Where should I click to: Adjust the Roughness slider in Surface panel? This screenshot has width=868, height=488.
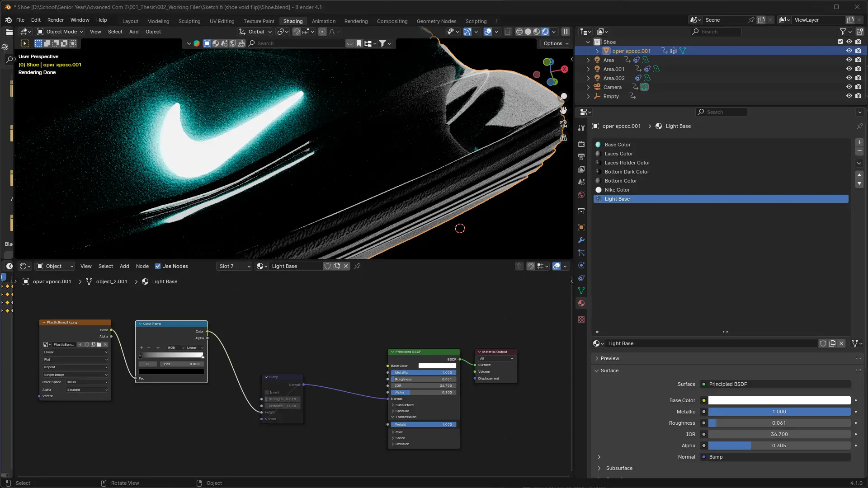(x=779, y=423)
